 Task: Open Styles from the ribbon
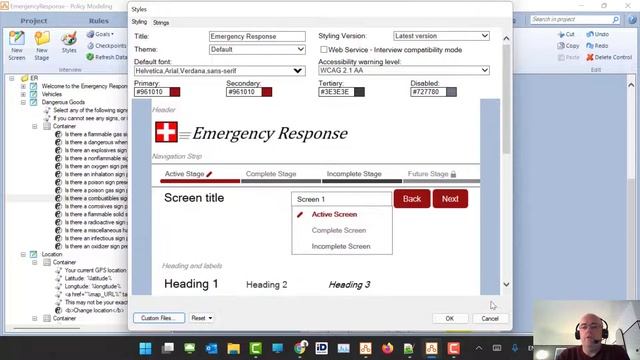69,42
